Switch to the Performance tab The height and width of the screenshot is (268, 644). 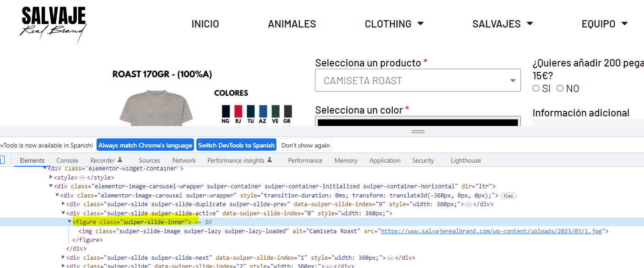click(x=305, y=160)
